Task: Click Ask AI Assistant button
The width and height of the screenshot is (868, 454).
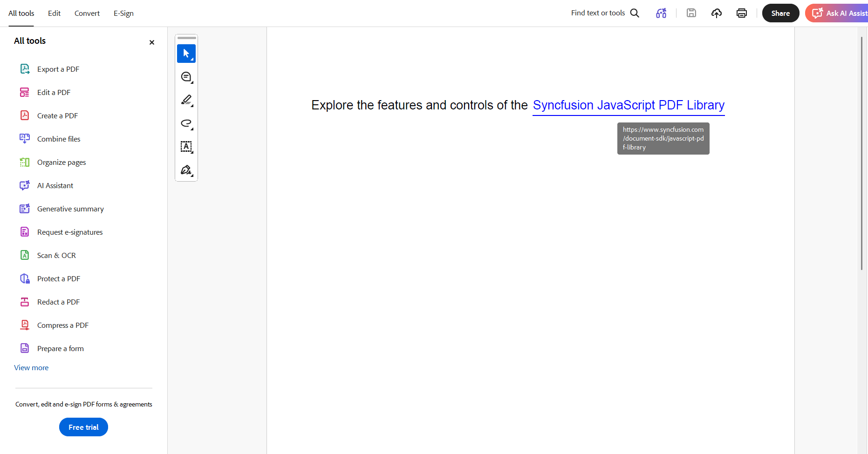Action: coord(837,13)
